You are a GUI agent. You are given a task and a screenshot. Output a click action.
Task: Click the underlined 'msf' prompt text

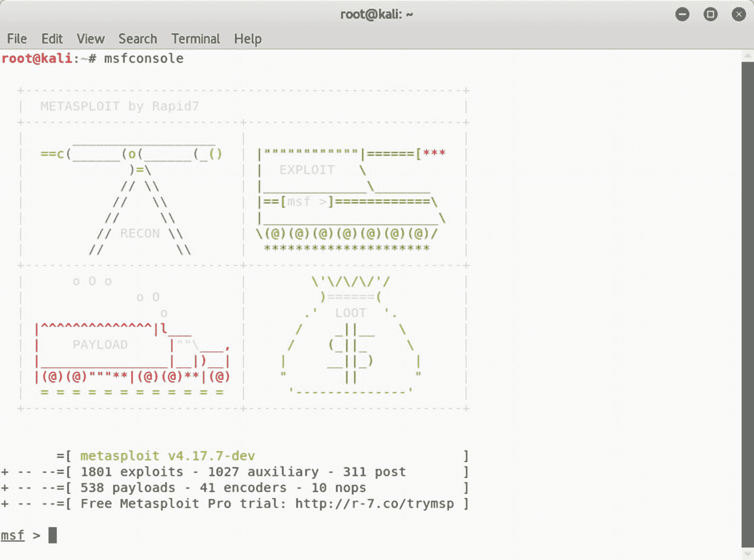[13, 535]
